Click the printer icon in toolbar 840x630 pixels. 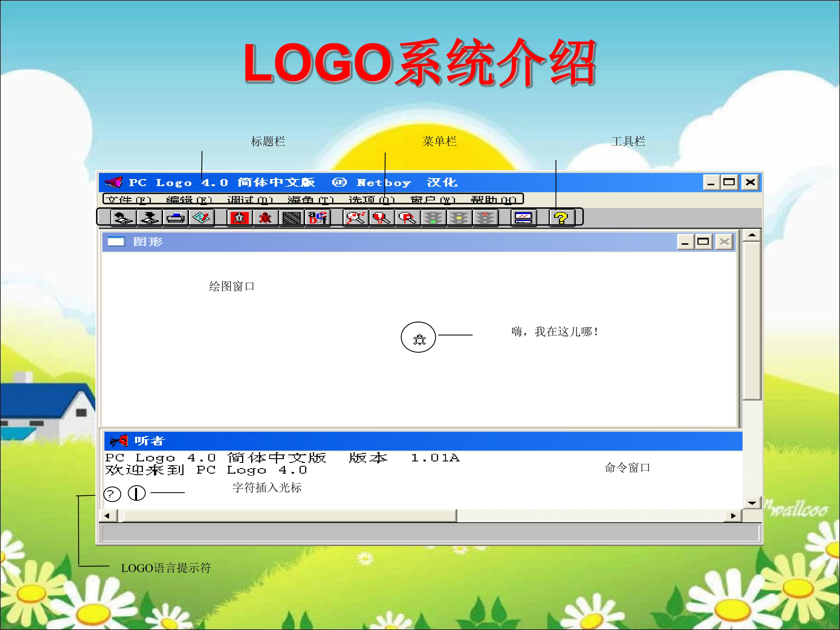coord(176,218)
